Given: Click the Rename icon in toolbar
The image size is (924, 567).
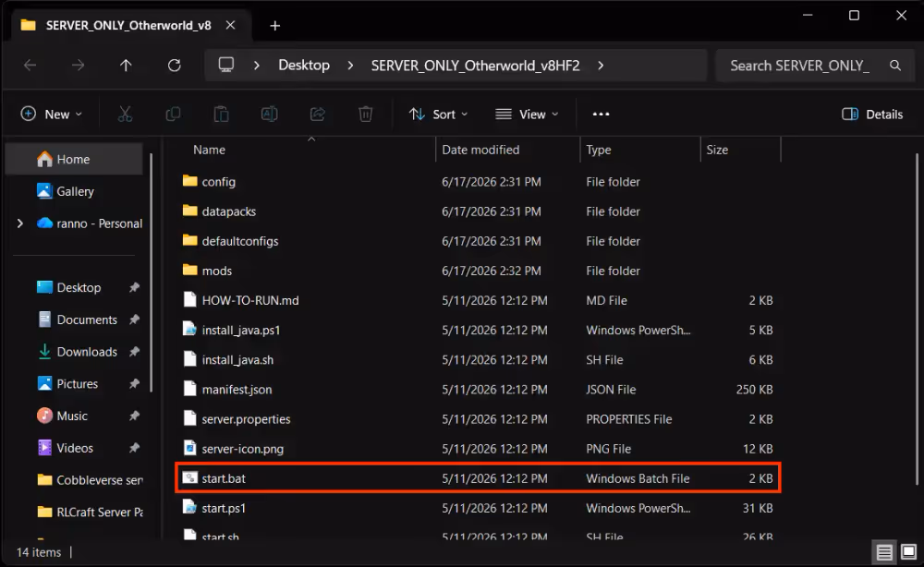Looking at the screenshot, I should (269, 115).
